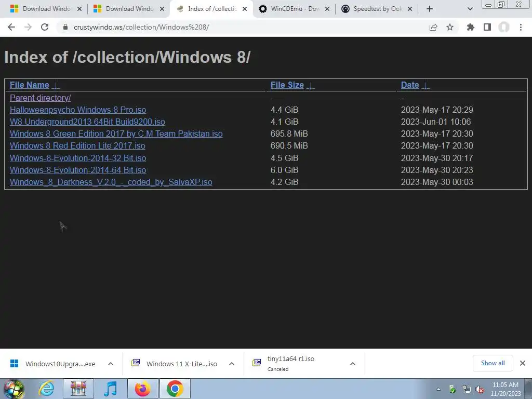The height and width of the screenshot is (399, 532).
Task: Launch Internet Explorer from taskbar
Action: tap(46, 389)
